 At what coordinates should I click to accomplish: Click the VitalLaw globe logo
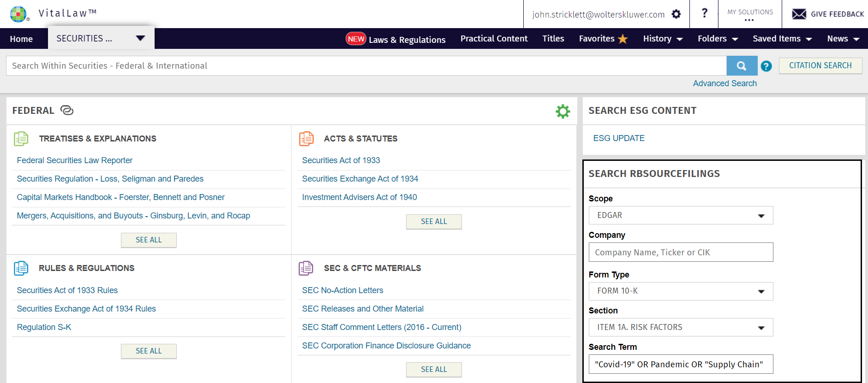[19, 14]
